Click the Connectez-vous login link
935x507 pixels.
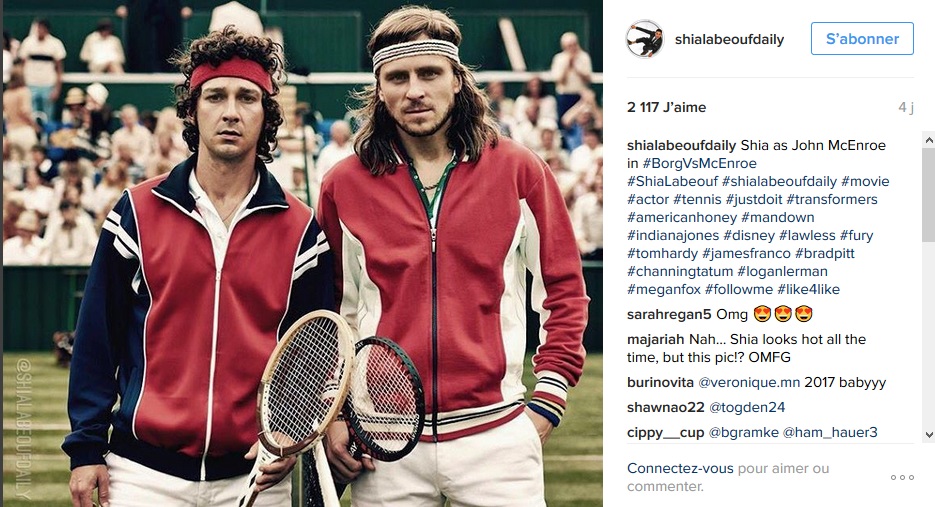click(x=680, y=468)
